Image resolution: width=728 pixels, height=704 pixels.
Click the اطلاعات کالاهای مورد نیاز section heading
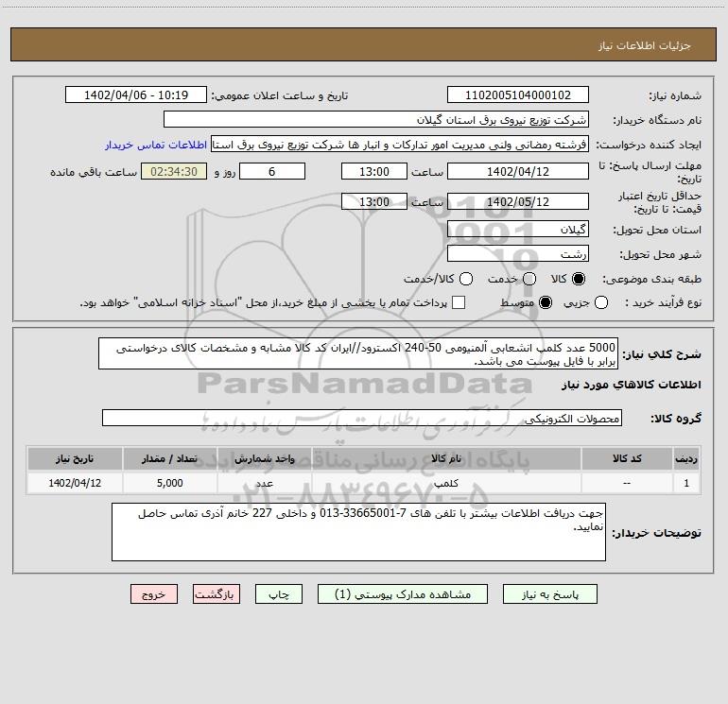coord(631,385)
